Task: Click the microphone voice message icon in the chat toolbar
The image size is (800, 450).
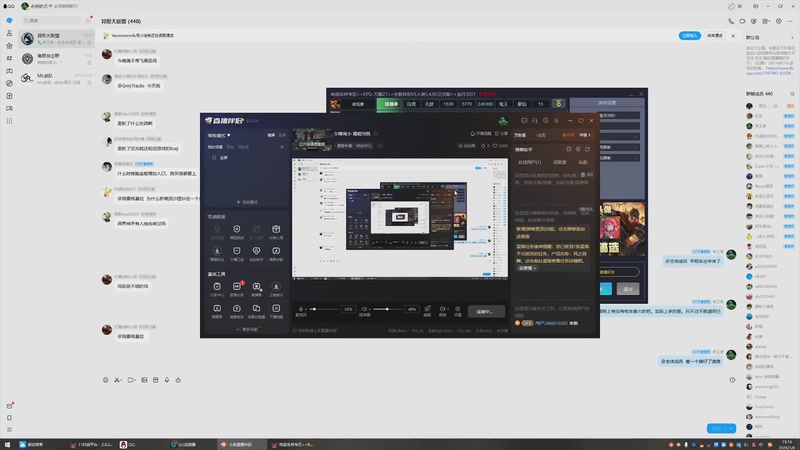Action: (x=167, y=380)
